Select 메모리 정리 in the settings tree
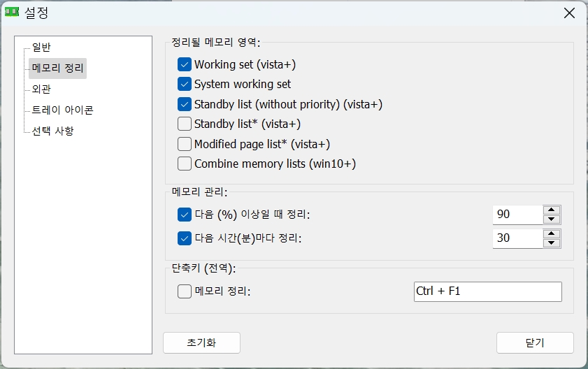588x369 pixels. click(57, 68)
